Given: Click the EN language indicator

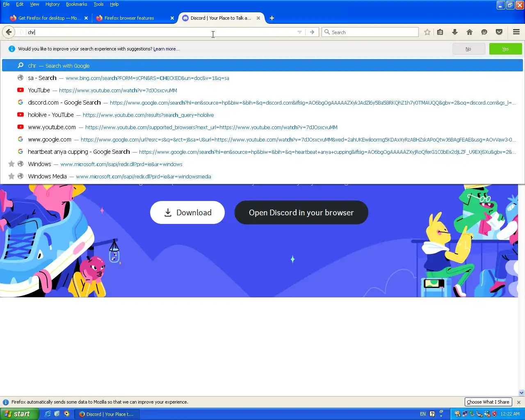Looking at the screenshot, I should coord(423,414).
